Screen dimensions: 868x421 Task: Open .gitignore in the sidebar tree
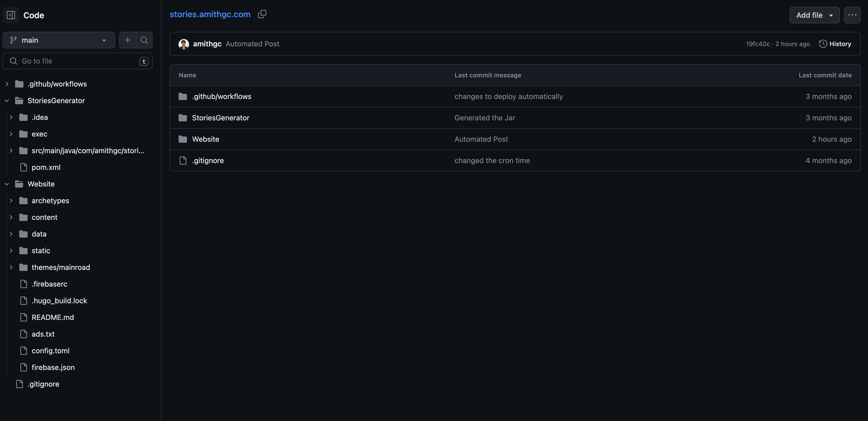[43, 384]
